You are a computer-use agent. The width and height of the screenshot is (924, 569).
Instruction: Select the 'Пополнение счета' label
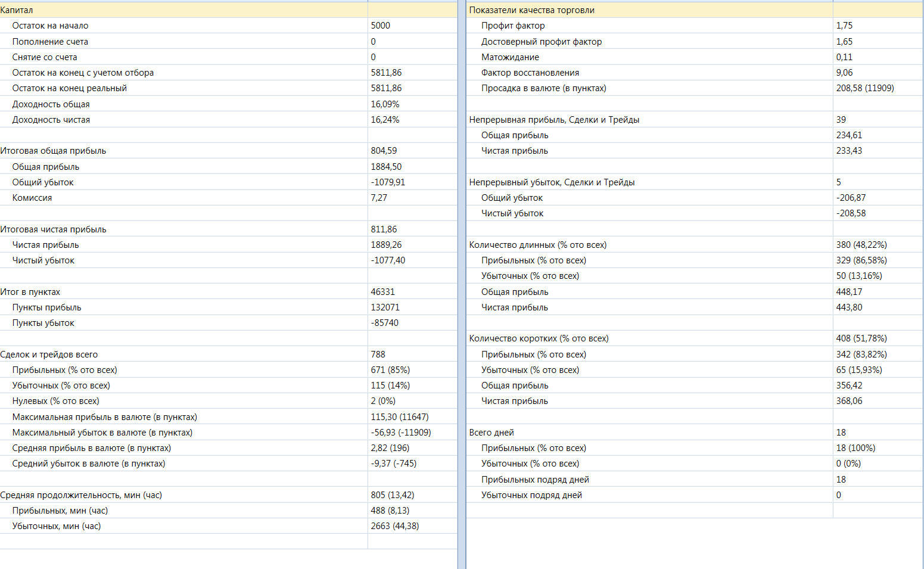pyautogui.click(x=50, y=42)
